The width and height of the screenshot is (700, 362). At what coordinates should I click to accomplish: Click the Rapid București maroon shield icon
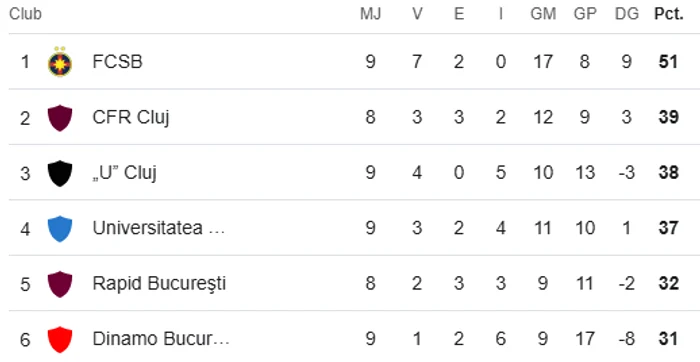(60, 284)
